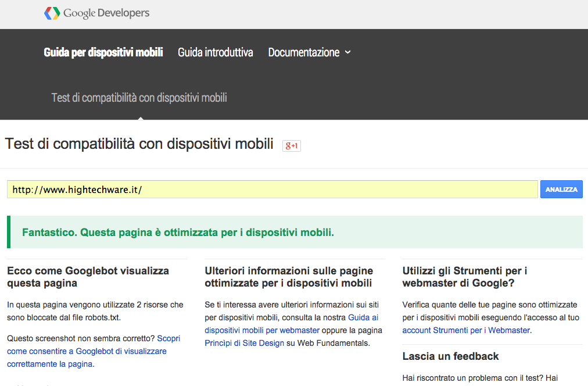Viewport: 588px width, 386px height.
Task: Click text Hai riscontrato un problema
Action: pyautogui.click(x=480, y=378)
